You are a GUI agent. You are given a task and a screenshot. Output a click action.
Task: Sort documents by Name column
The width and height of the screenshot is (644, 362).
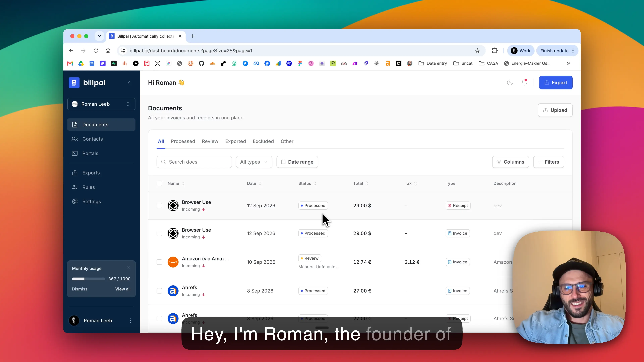(x=176, y=183)
